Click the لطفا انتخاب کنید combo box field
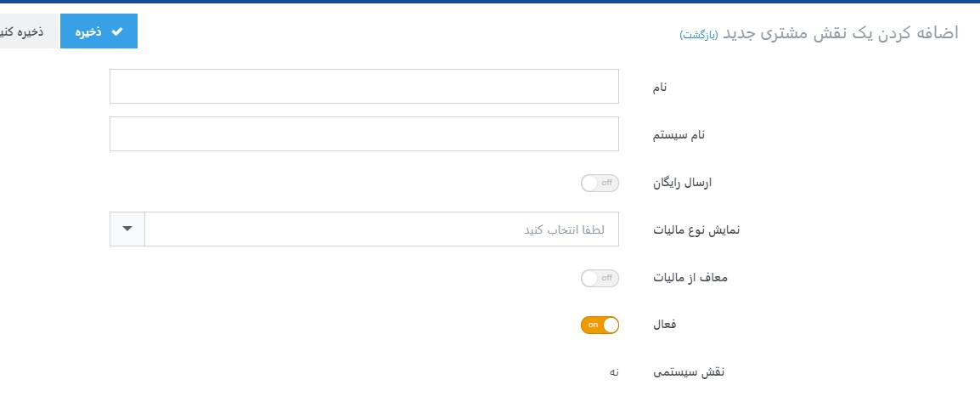This screenshot has height=402, width=980. [x=381, y=229]
